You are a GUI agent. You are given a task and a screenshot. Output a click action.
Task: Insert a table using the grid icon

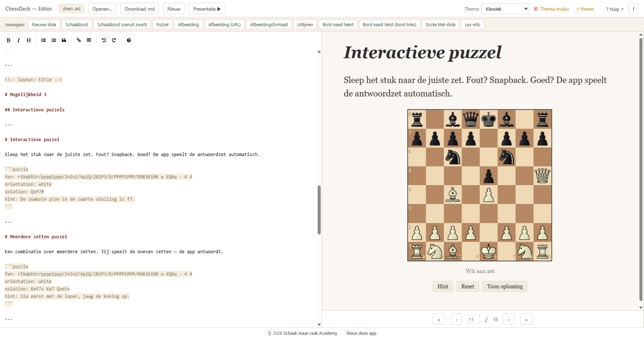89,40
